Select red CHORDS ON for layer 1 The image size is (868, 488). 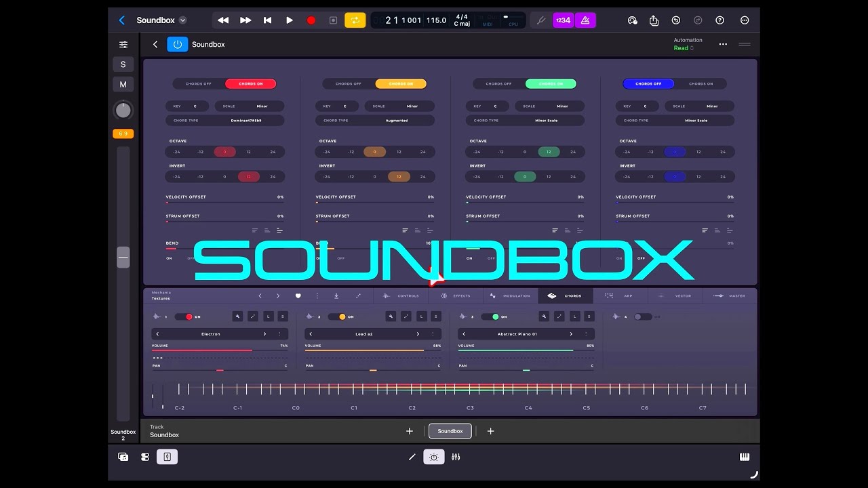point(250,84)
